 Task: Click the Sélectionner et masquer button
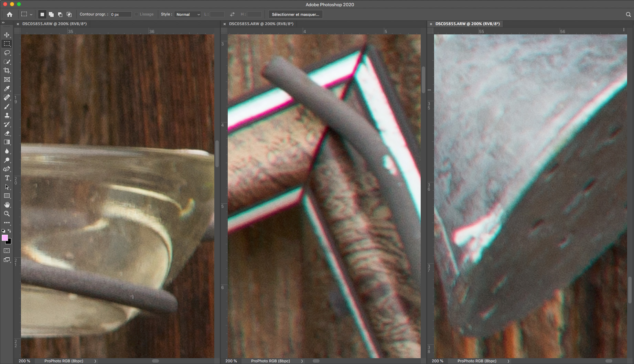pyautogui.click(x=295, y=14)
